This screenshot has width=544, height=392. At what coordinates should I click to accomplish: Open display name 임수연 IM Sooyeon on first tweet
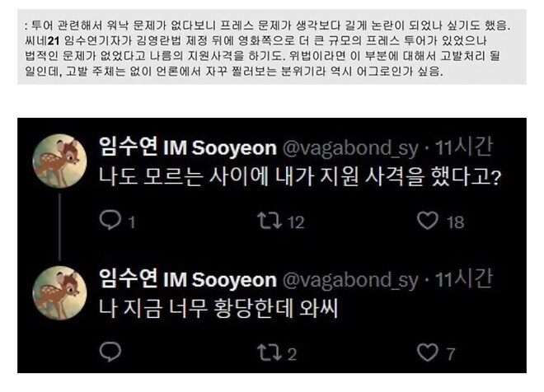188,147
